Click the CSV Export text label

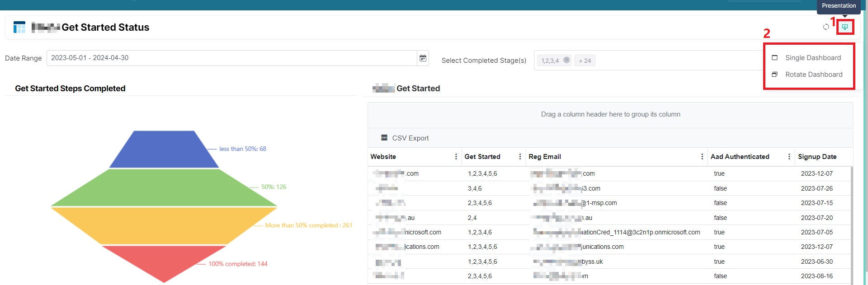coord(410,138)
